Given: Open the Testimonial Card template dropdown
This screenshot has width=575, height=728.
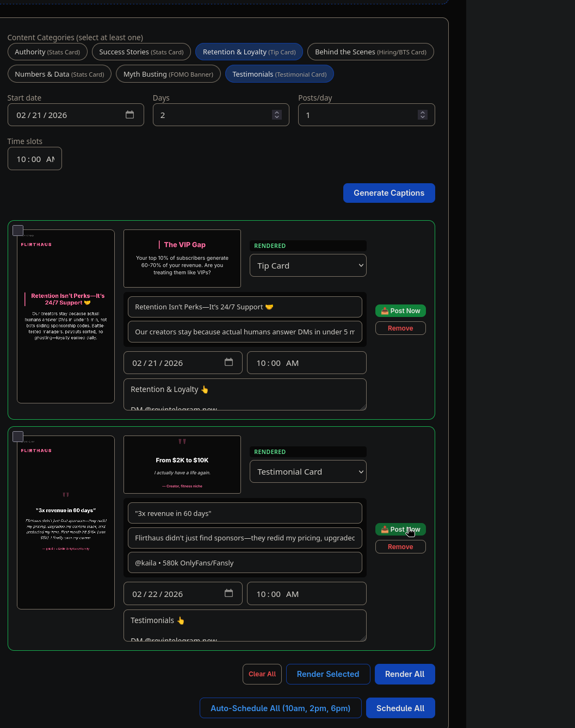Looking at the screenshot, I should point(308,471).
